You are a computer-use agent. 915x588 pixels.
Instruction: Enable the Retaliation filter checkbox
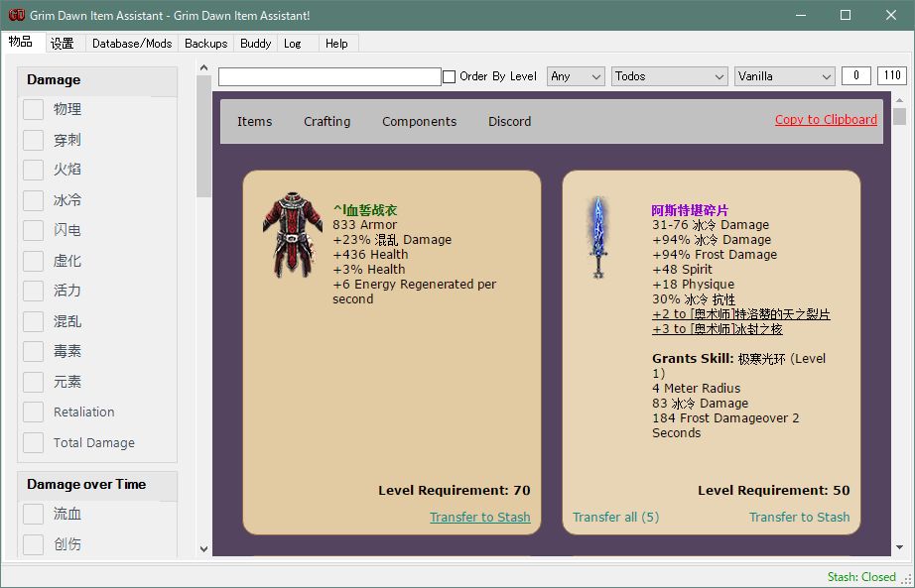(x=34, y=412)
